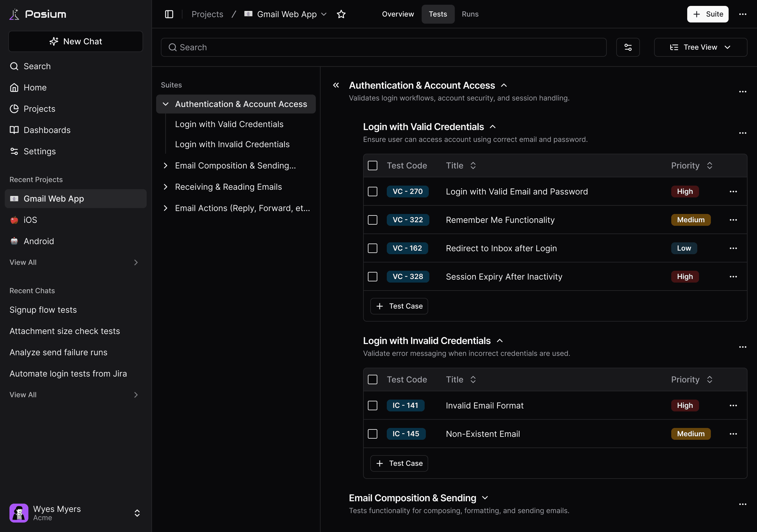Screen dimensions: 757x532
Task: Open options menu for the Authentication suite
Action: 743,92
